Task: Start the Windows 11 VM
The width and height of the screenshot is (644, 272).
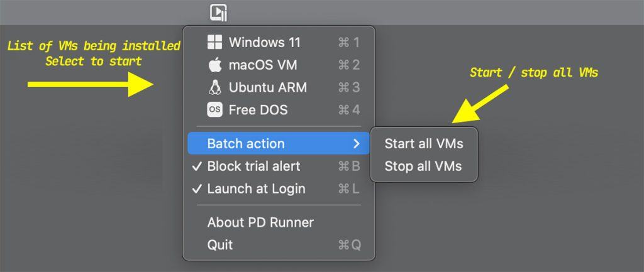Action: click(x=279, y=42)
